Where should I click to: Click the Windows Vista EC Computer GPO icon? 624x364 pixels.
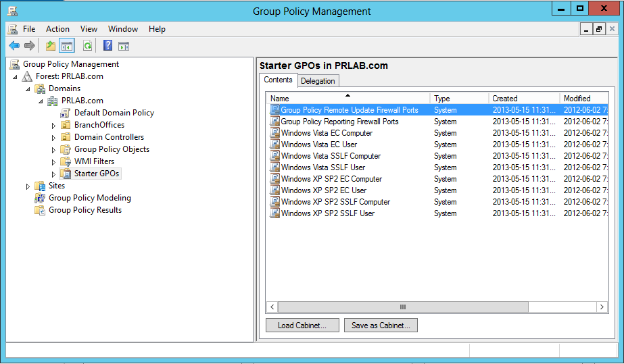[x=274, y=133]
